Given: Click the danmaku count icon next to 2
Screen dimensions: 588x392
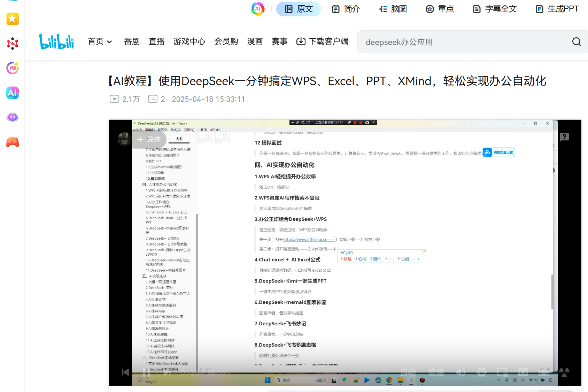Looking at the screenshot, I should (153, 99).
